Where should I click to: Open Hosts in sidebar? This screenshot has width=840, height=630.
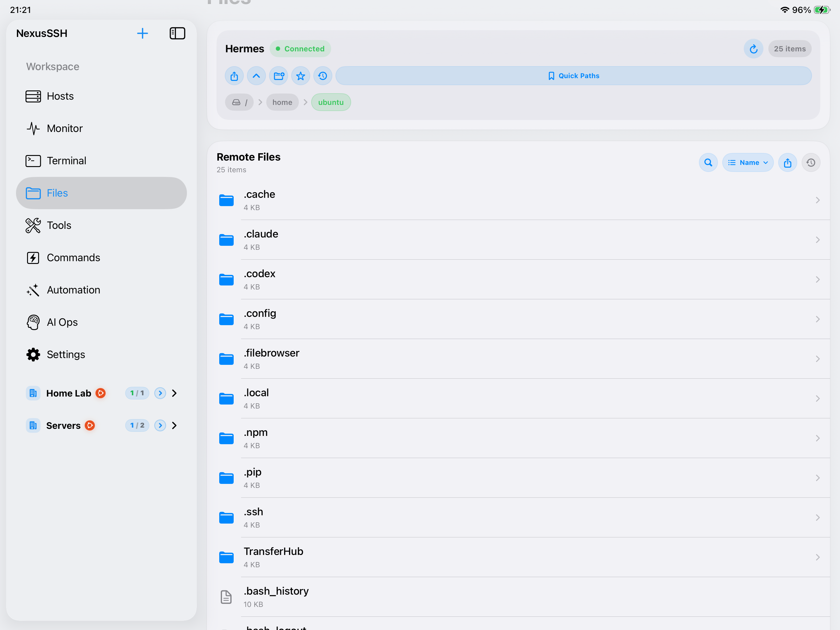pos(101,96)
